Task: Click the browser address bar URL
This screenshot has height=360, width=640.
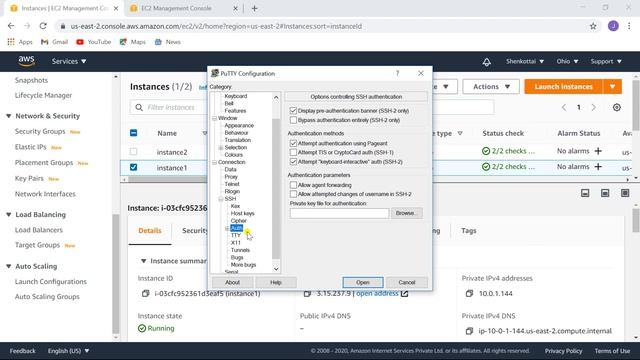Action: [x=216, y=26]
